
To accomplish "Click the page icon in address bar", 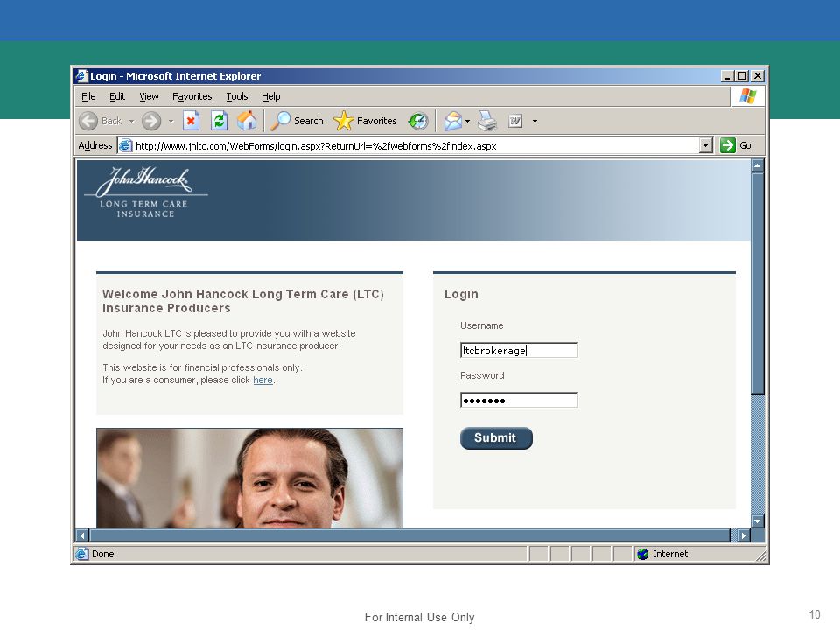I will pyautogui.click(x=126, y=145).
